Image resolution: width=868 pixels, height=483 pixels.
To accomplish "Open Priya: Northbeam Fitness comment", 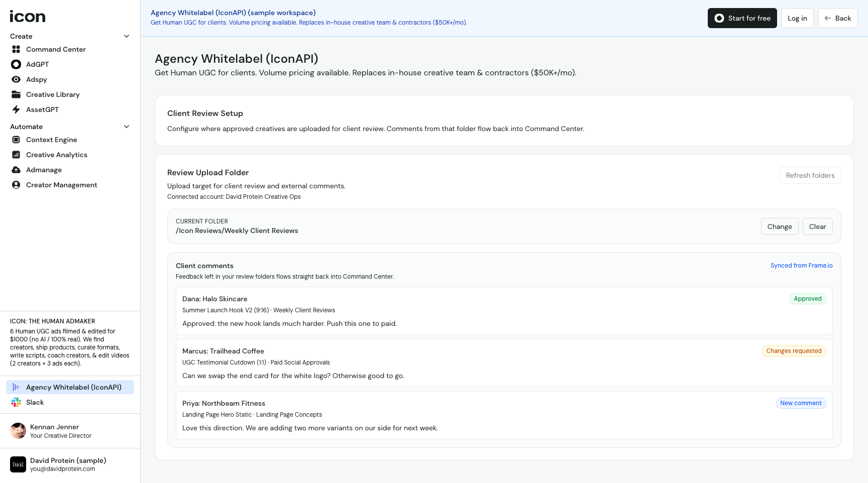I will 504,415.
